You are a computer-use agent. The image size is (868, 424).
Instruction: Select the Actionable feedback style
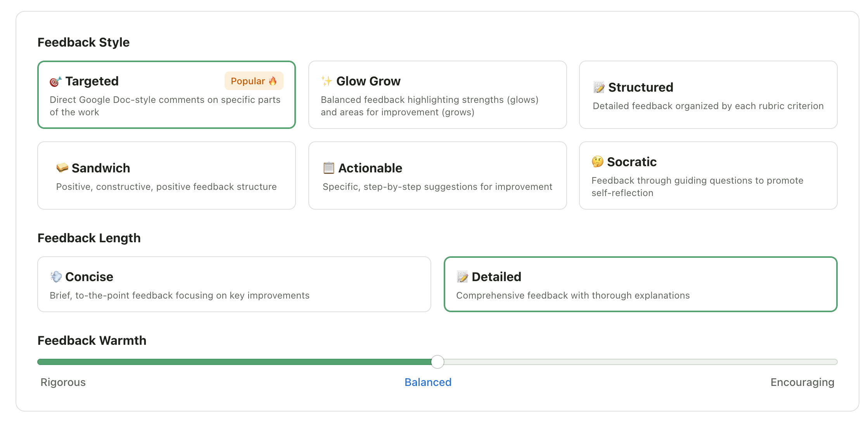point(437,176)
